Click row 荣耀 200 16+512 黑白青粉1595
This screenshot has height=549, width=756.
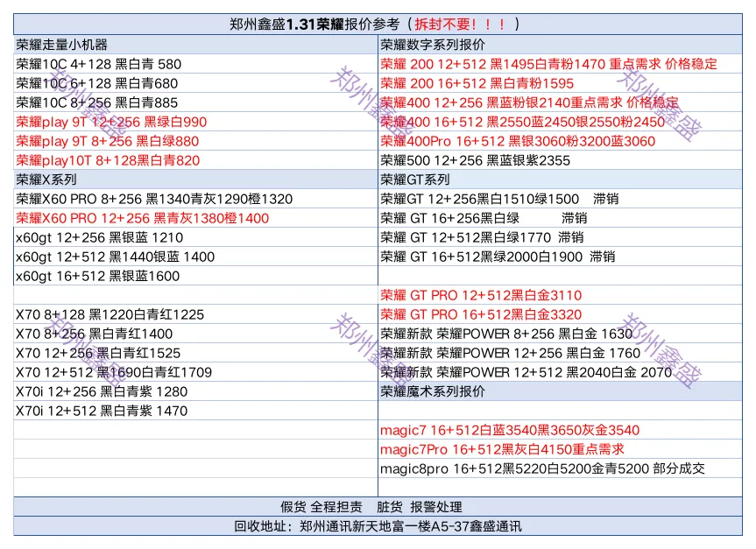(x=561, y=83)
